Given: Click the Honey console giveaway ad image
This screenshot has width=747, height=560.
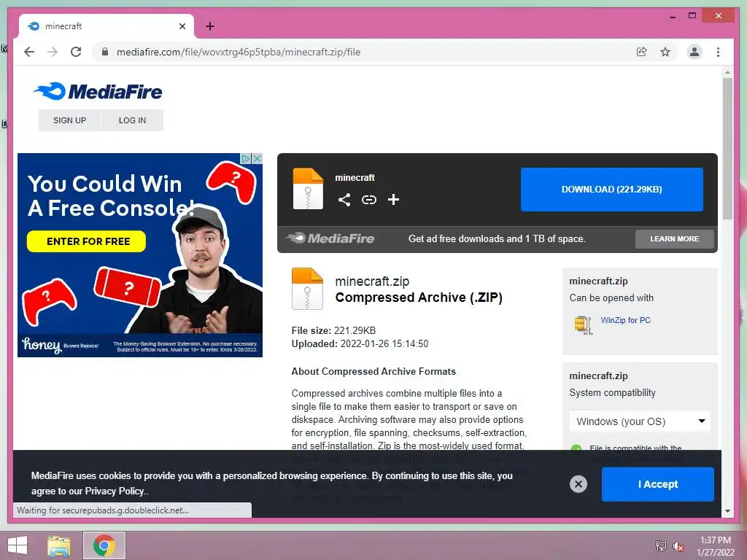Looking at the screenshot, I should (x=140, y=255).
